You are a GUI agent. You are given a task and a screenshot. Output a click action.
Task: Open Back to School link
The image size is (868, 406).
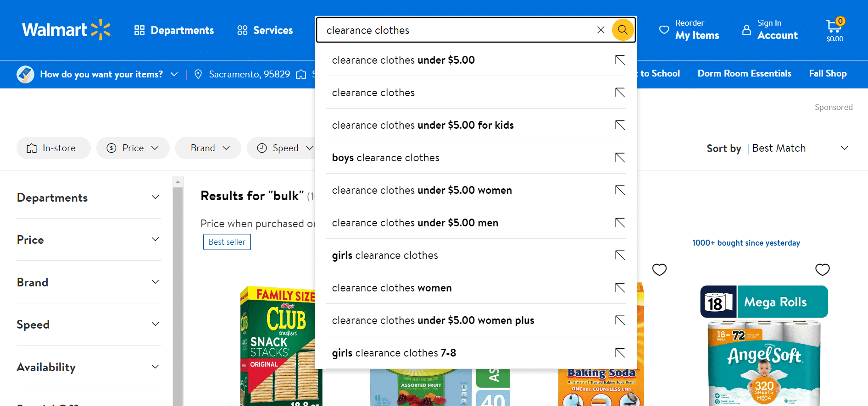point(658,73)
